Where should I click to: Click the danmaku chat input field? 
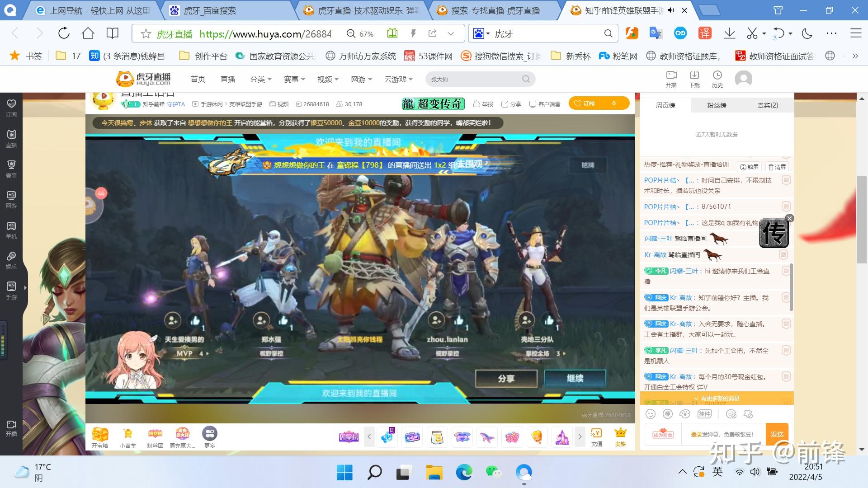(723, 434)
